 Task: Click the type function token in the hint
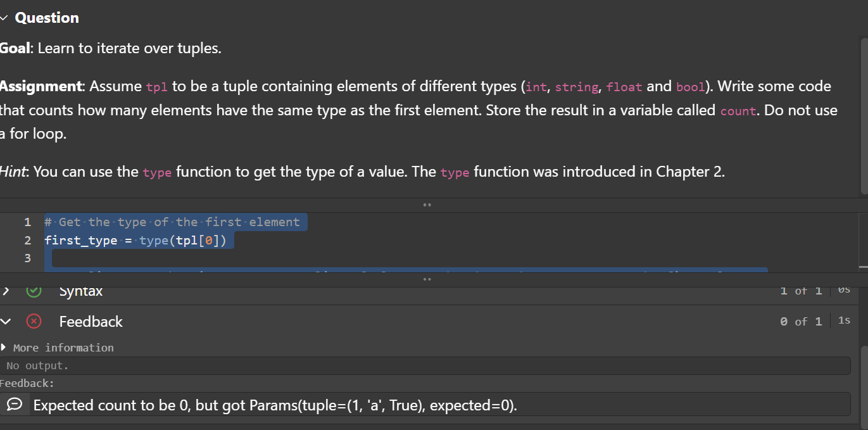157,172
